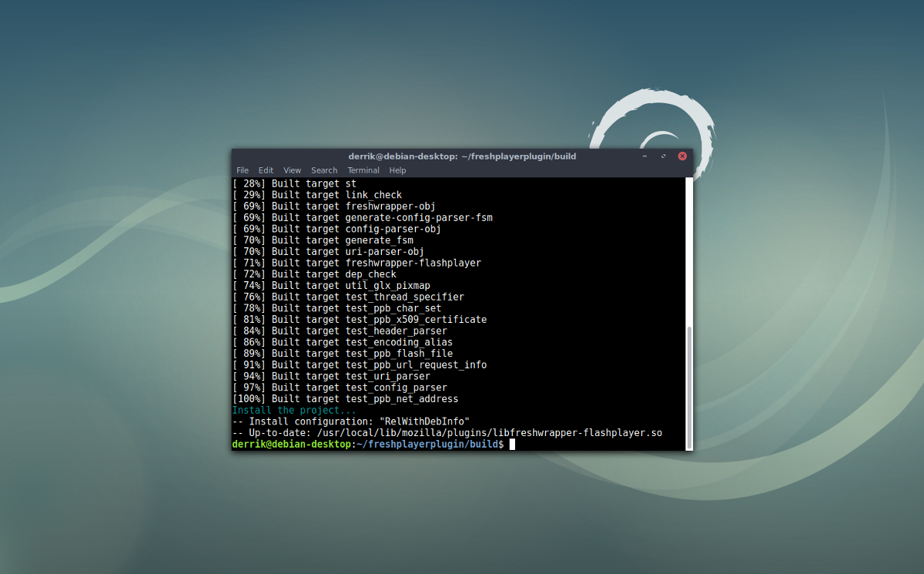This screenshot has width=924, height=574.
Task: Click the terminal window title bar text
Action: 462,156
